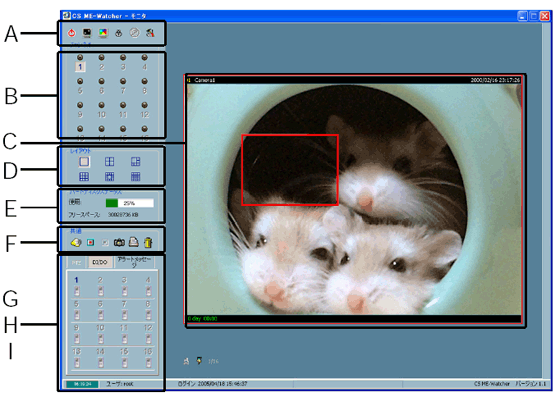
Task: Select camera channel 6
Action: pos(101,91)
